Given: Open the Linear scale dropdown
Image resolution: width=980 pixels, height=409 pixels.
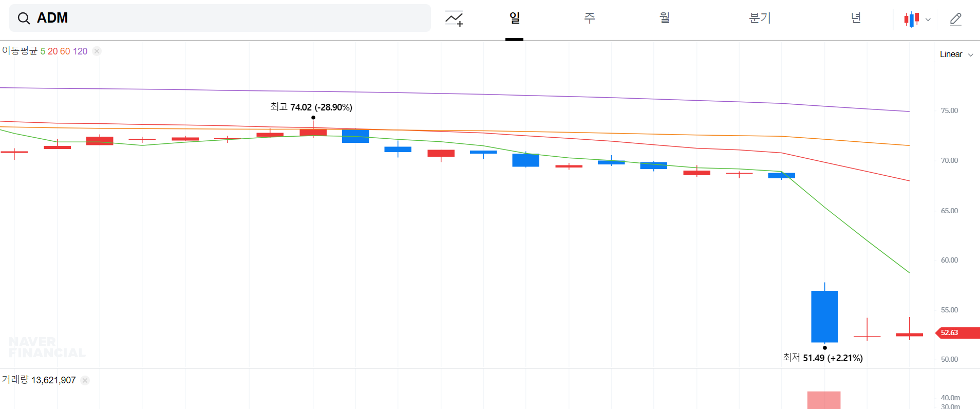Looking at the screenshot, I should [x=956, y=54].
